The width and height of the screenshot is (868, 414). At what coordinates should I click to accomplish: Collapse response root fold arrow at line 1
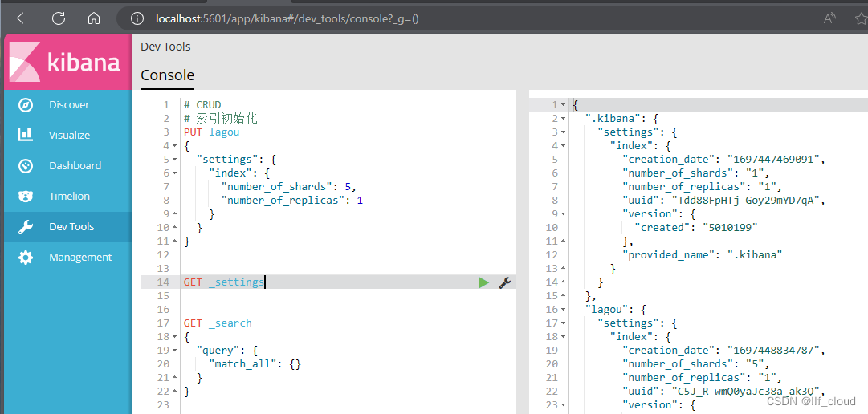[563, 105]
